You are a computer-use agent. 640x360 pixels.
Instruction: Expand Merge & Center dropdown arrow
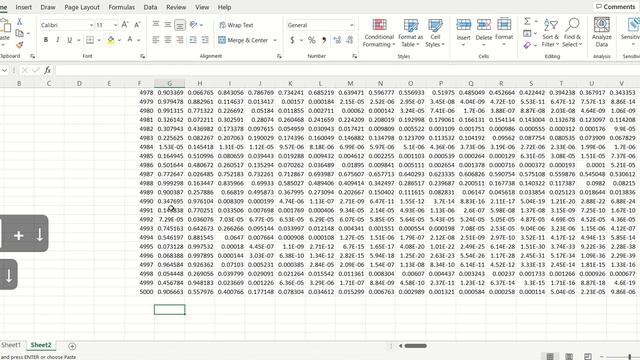tap(275, 40)
